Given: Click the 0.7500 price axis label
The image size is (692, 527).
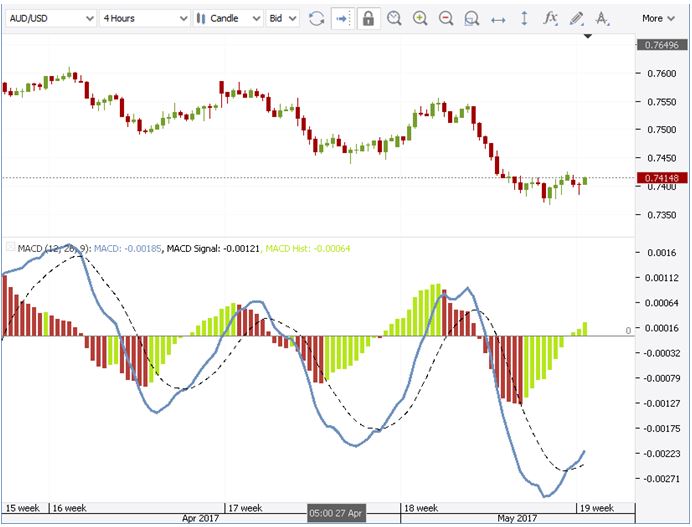Looking at the screenshot, I should 662,130.
